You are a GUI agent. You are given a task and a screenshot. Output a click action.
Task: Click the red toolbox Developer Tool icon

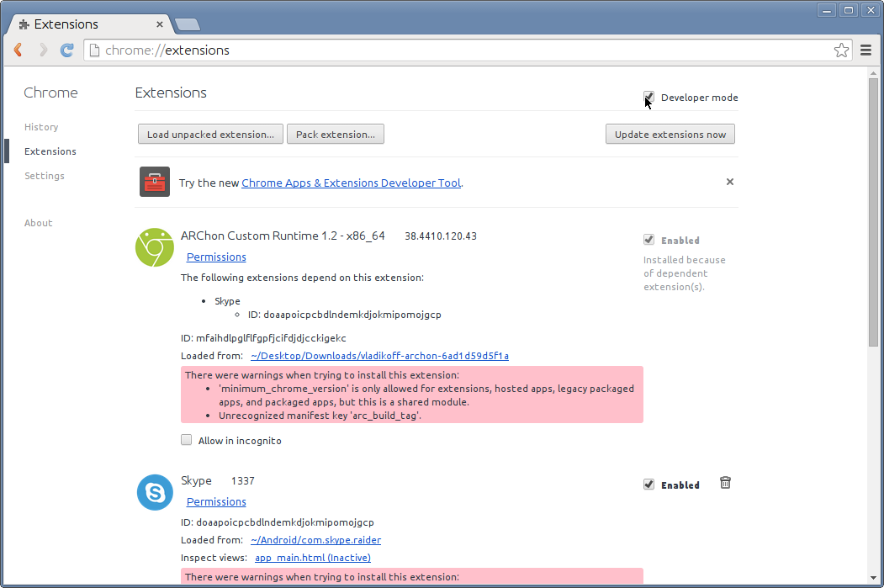155,182
